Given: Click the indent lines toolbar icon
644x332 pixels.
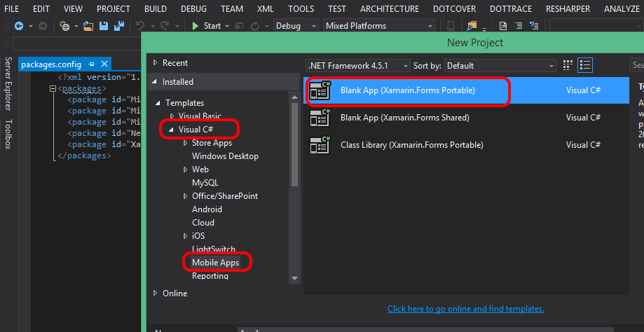Looking at the screenshot, I should coord(519,26).
